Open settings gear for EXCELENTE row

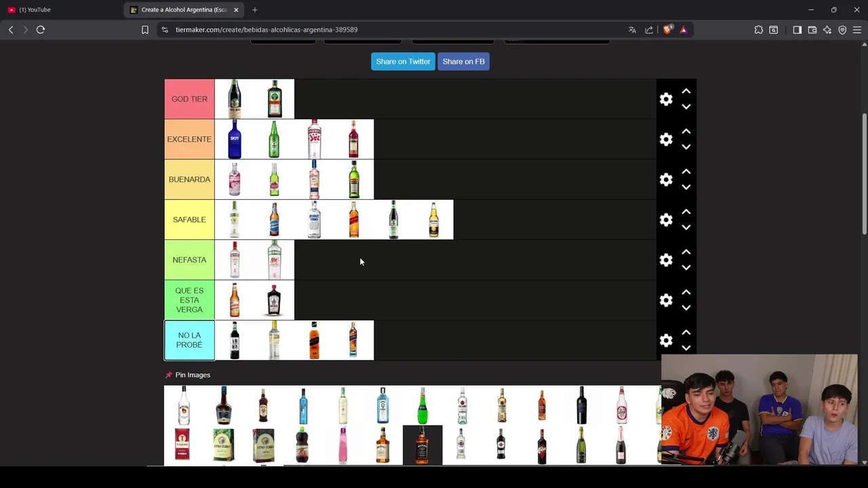pyautogui.click(x=666, y=139)
